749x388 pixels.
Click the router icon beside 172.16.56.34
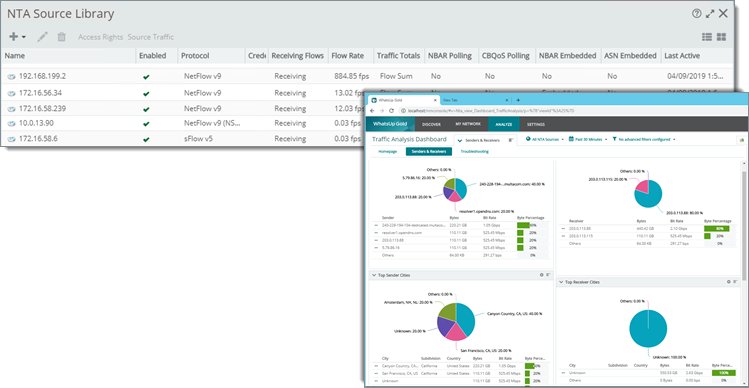click(11, 93)
